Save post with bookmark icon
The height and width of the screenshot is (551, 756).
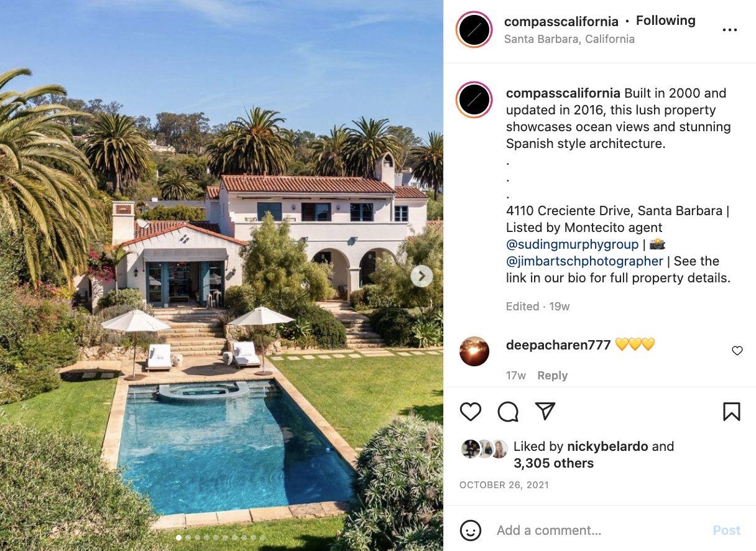[x=731, y=412]
